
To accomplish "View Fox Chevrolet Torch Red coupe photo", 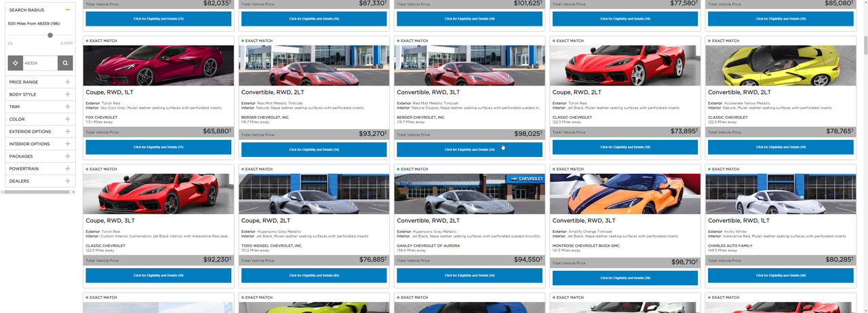I will point(159,65).
